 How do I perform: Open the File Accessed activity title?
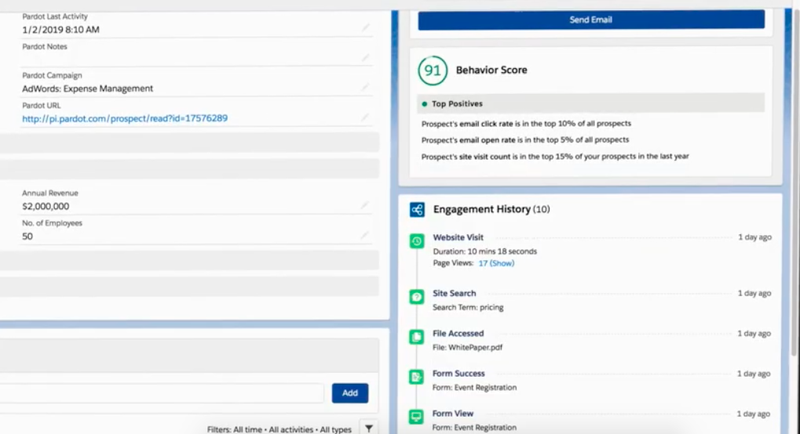coord(458,334)
